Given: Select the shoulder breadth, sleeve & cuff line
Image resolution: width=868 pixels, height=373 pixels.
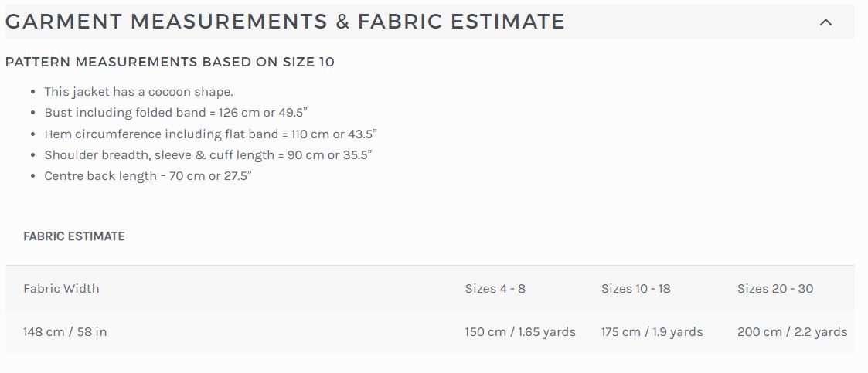Looking at the screenshot, I should pyautogui.click(x=208, y=155).
